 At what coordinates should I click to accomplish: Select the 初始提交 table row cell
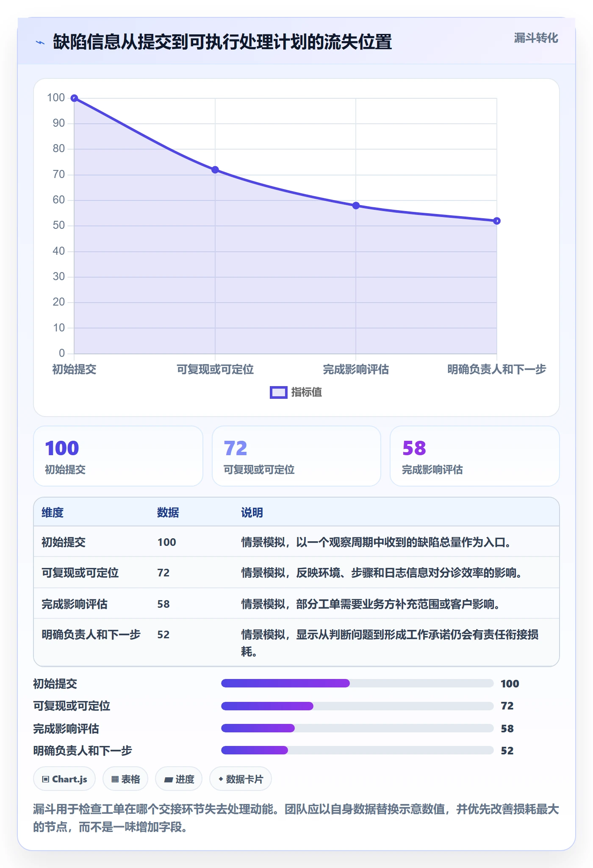click(x=64, y=542)
